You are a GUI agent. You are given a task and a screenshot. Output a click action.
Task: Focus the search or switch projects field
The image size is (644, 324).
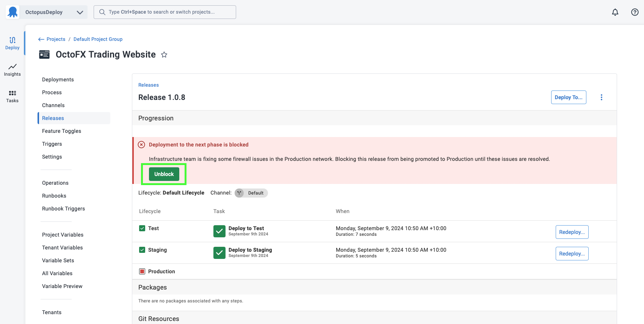pos(165,12)
